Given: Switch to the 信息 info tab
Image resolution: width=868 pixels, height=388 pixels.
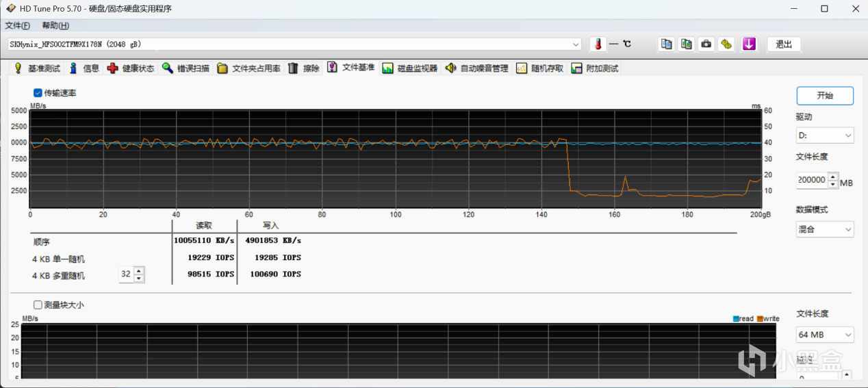Looking at the screenshot, I should (84, 68).
